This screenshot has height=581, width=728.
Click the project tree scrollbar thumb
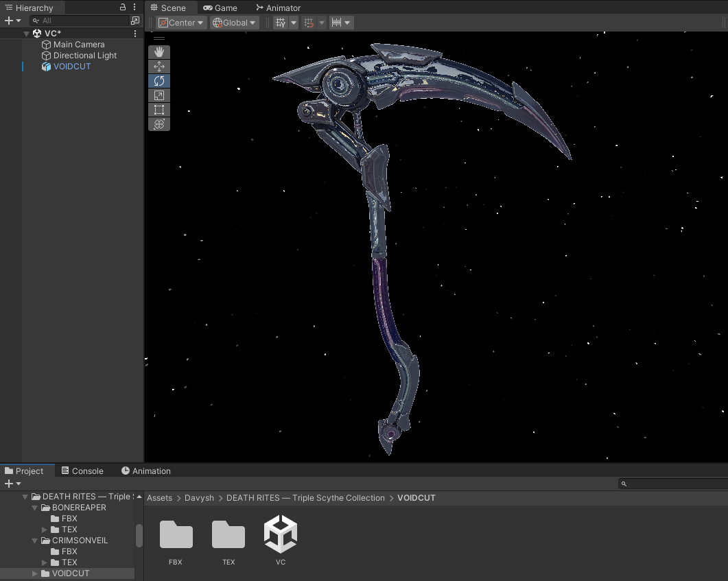coord(139,536)
